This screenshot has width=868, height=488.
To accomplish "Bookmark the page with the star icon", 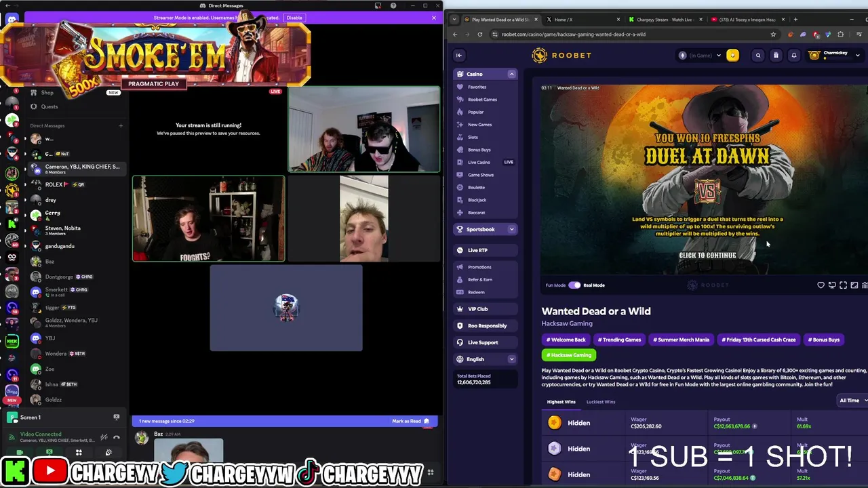I will point(773,35).
